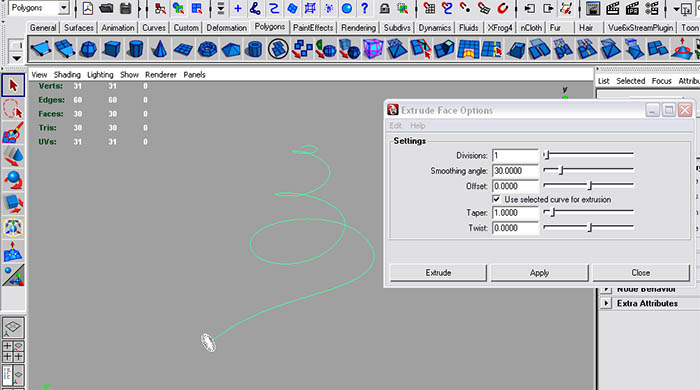Switch to single perspective view layout
This screenshot has width=700, height=390.
[13, 328]
